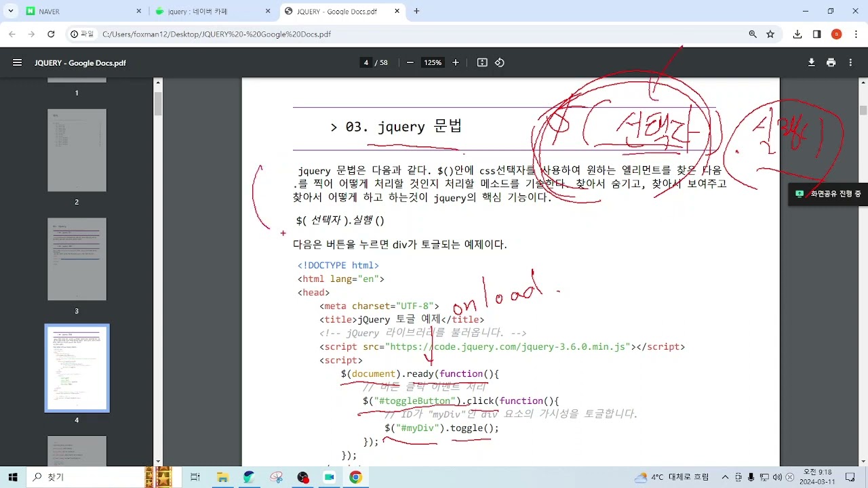868x488 pixels.
Task: Toggle the Chrome side panel
Action: coord(817,34)
